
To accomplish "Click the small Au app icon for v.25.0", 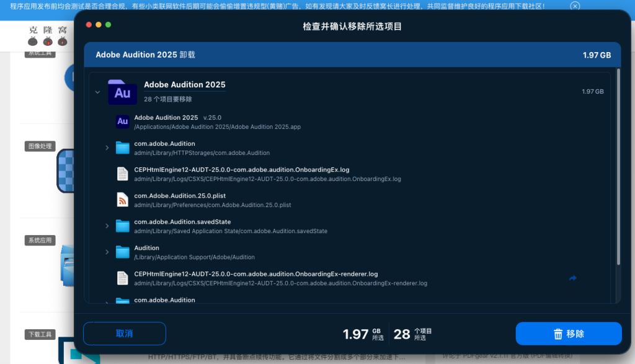I will [122, 122].
